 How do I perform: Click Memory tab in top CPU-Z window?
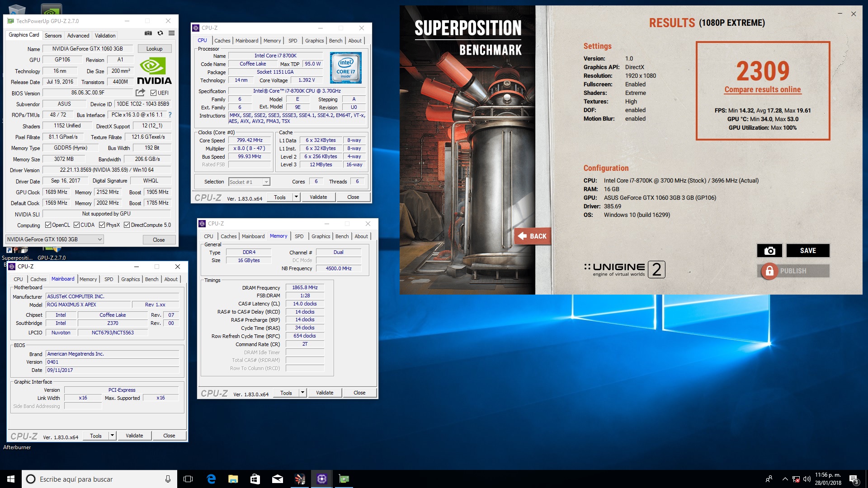click(272, 41)
